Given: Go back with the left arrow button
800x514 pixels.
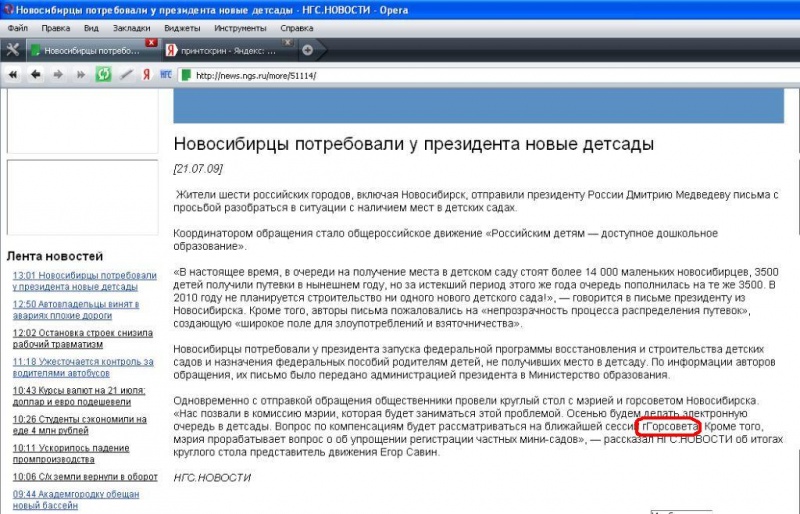Looking at the screenshot, I should pos(35,75).
